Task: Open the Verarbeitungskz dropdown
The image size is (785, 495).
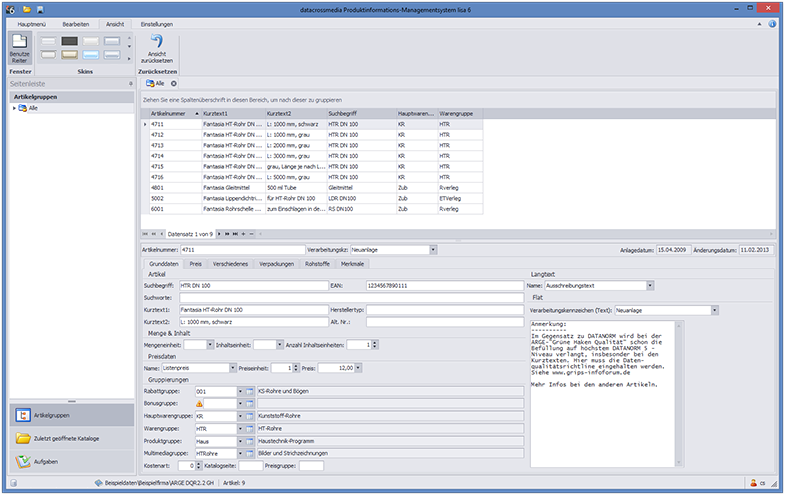Action: [x=433, y=250]
